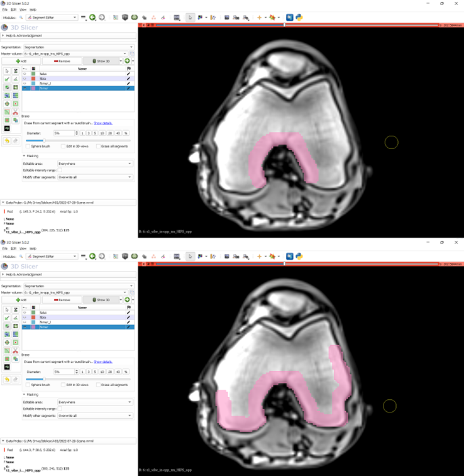This screenshot has height=476, width=464.
Task: Select the Hollow effect in top window
Action: 16,104
